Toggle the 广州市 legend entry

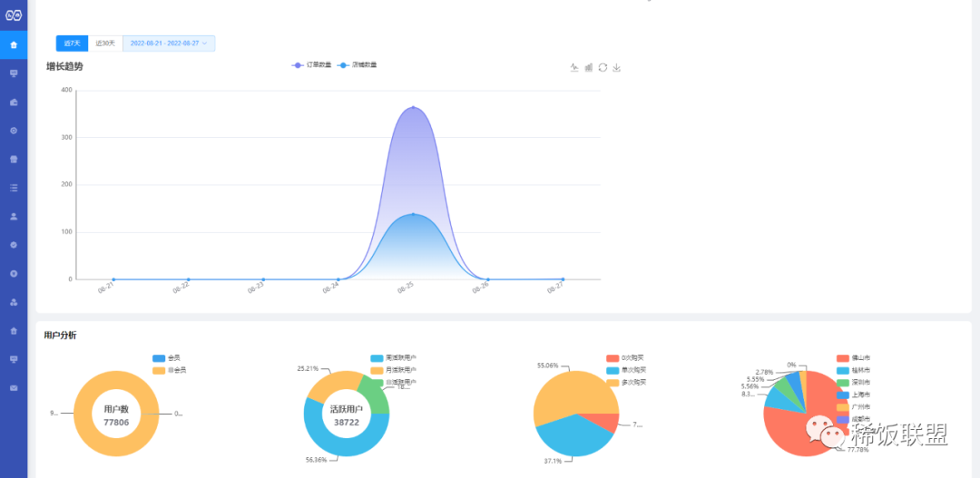[x=853, y=406]
